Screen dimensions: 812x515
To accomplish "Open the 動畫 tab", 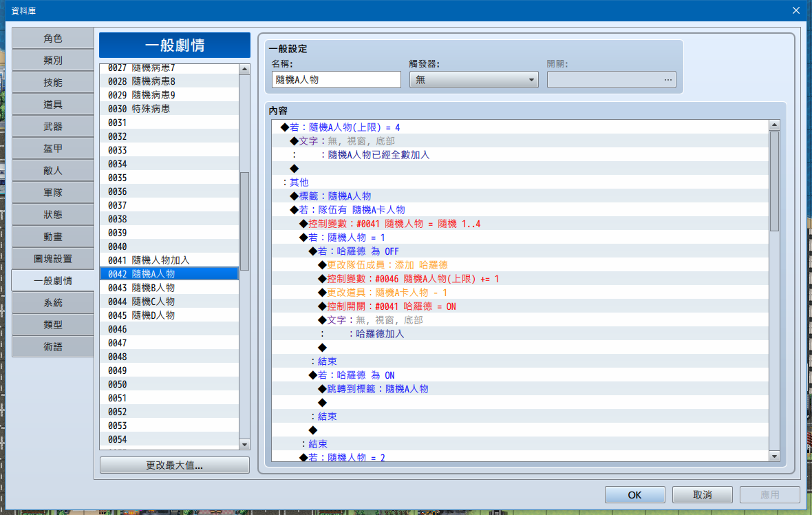I will click(53, 237).
